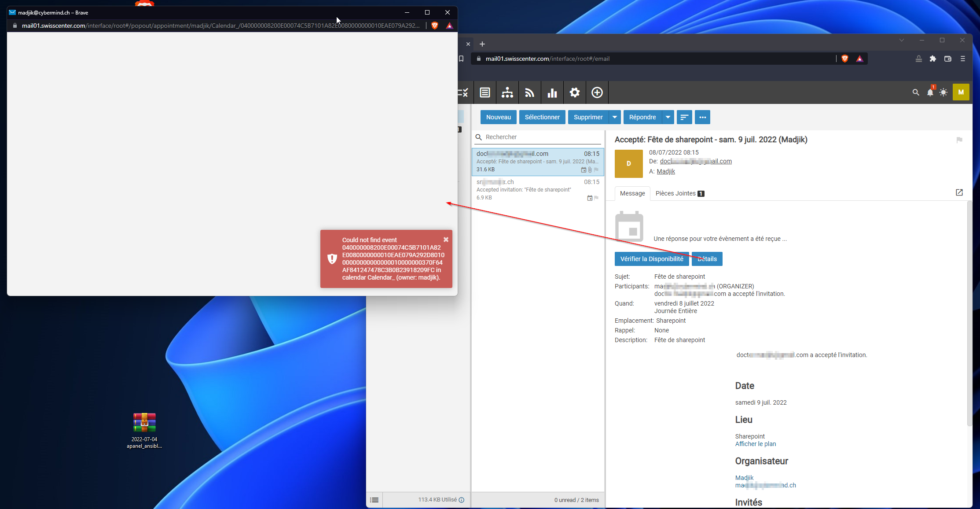
Task: Click the Rechercher search field
Action: coord(541,137)
